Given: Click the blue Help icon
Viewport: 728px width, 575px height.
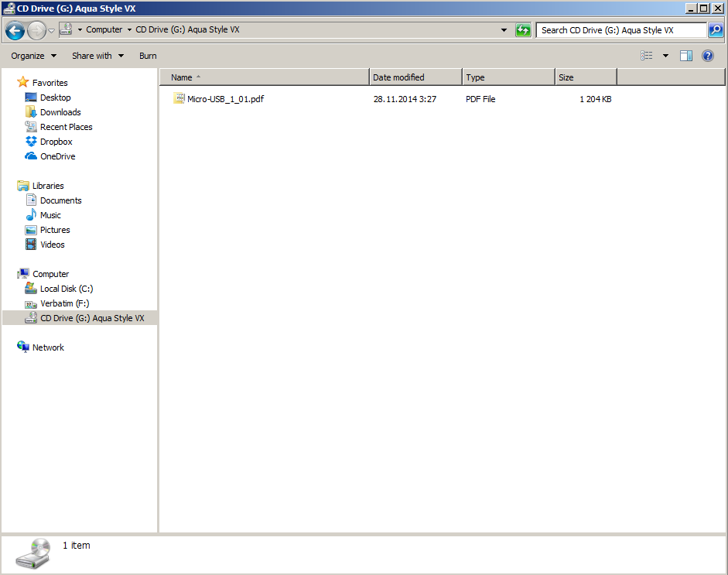Looking at the screenshot, I should pyautogui.click(x=708, y=56).
